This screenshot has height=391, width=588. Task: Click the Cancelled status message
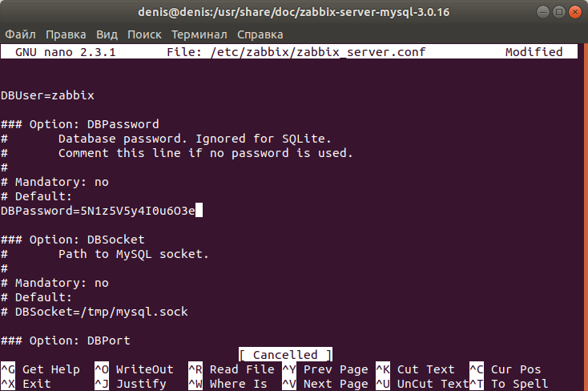click(x=285, y=355)
